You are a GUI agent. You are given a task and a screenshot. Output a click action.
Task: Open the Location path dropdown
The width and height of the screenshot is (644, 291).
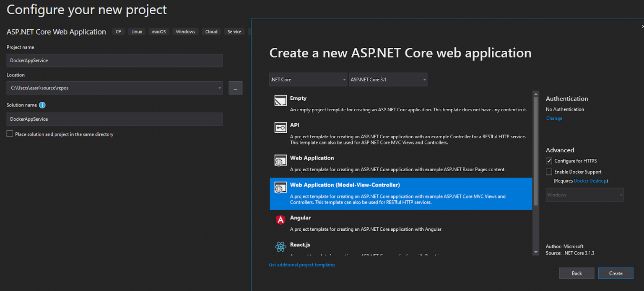coord(220,88)
